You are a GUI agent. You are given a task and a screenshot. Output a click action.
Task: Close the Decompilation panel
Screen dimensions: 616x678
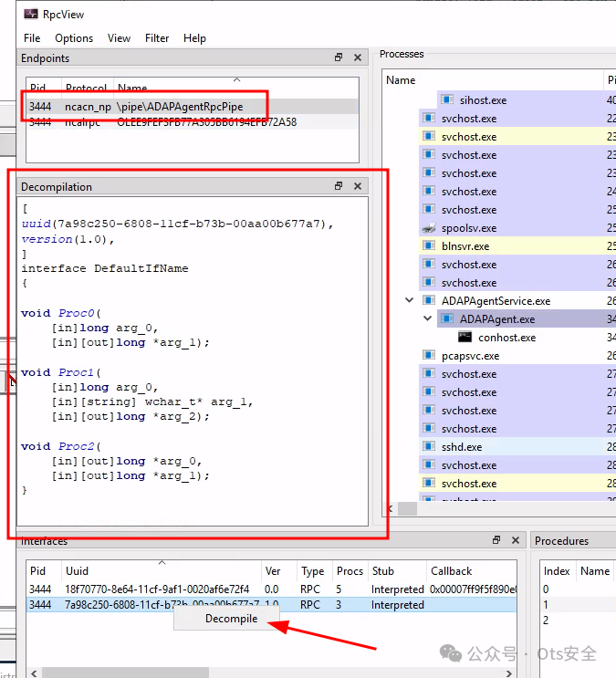tap(358, 186)
